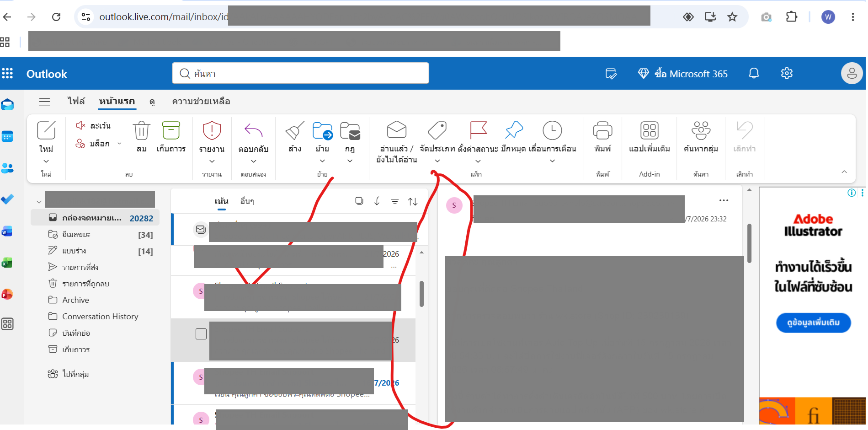This screenshot has height=430, width=868.
Task: Click the Delete (ลบ) trash icon
Action: [x=141, y=130]
